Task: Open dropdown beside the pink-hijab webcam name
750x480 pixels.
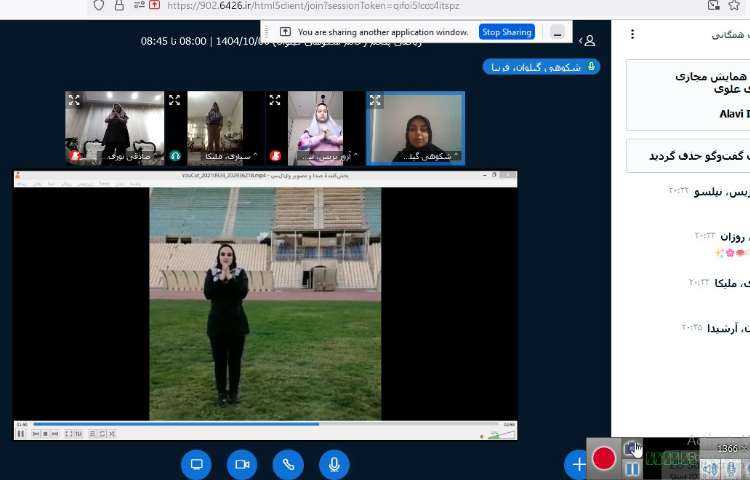Action: (354, 156)
